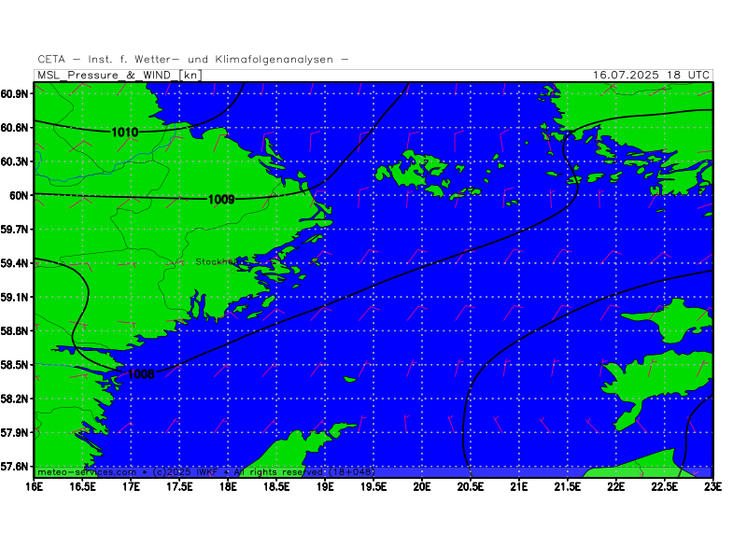Click the 18E longitude label
The height and width of the screenshot is (560, 747).
228,486
